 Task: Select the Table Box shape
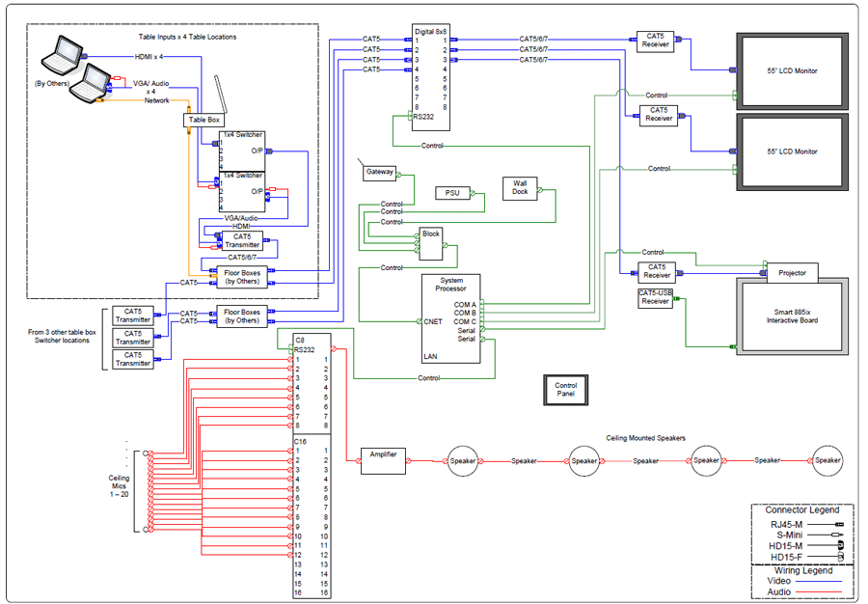203,121
